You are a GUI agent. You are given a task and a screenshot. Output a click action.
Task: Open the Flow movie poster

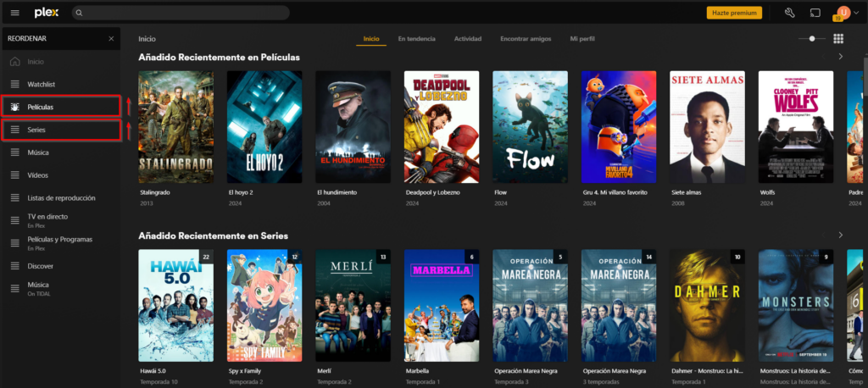point(531,127)
